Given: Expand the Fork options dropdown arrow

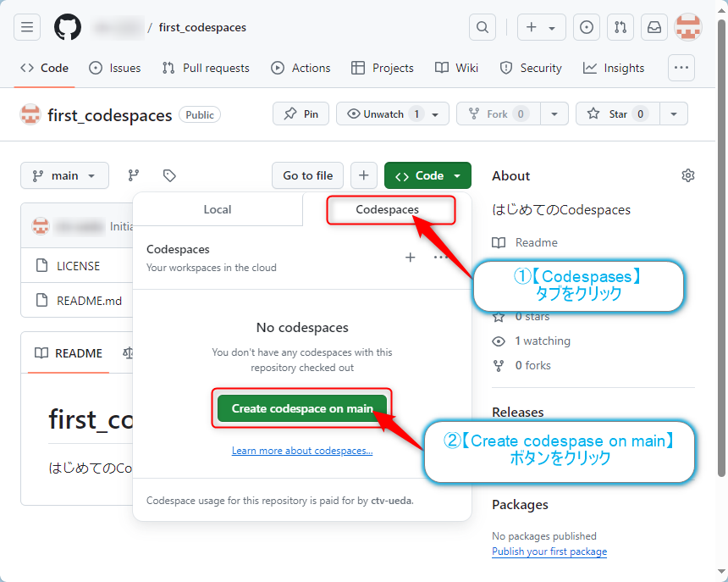Looking at the screenshot, I should (554, 114).
